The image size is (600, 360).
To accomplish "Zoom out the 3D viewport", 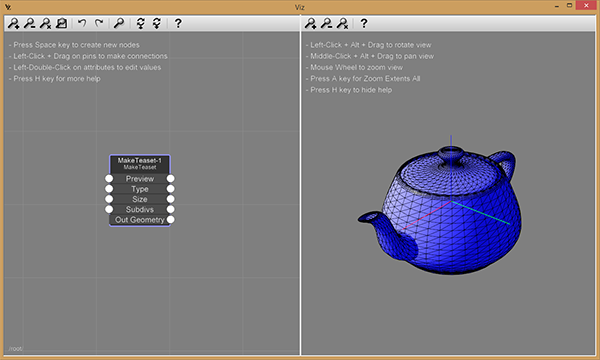I will click(x=326, y=23).
